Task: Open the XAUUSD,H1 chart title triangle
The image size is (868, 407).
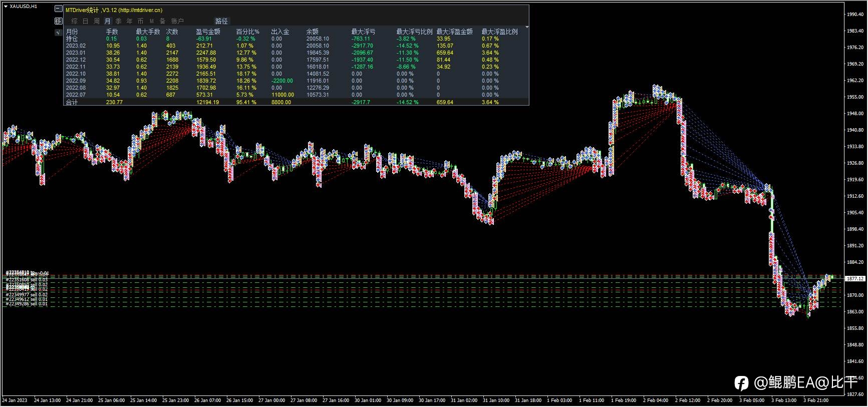Action: [6, 7]
